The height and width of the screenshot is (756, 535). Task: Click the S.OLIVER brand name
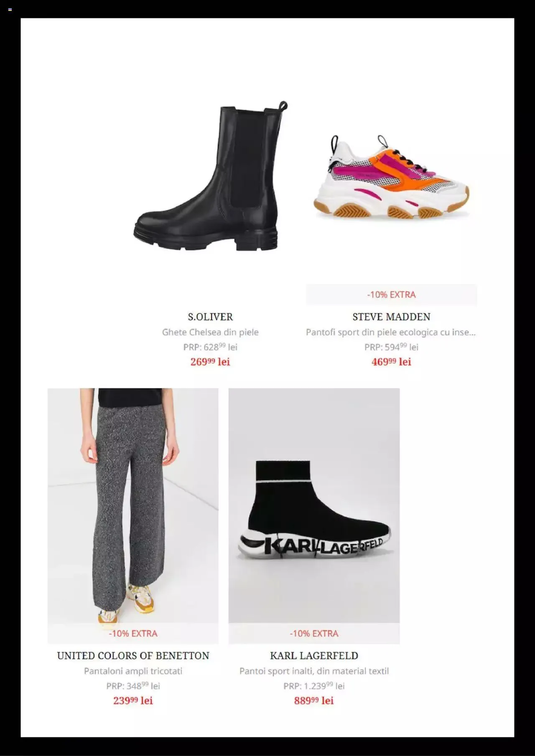(x=210, y=317)
